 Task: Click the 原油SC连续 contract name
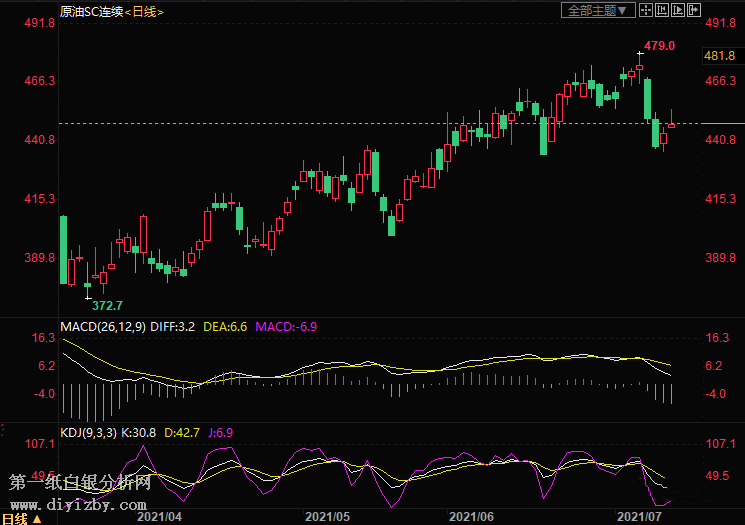[90, 12]
